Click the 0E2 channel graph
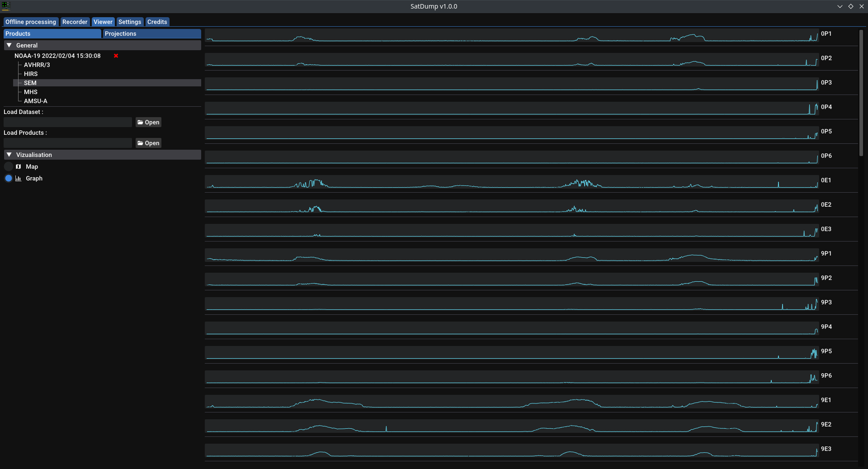 pos(512,207)
